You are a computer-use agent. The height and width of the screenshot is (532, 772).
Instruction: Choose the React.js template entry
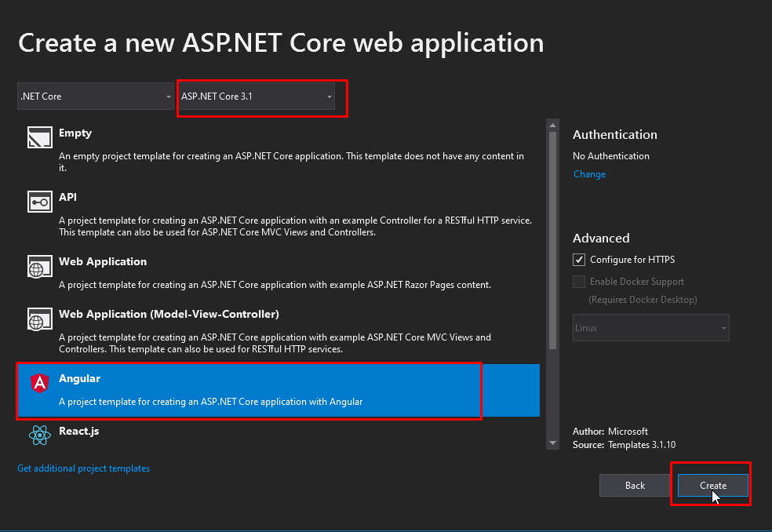[78, 432]
